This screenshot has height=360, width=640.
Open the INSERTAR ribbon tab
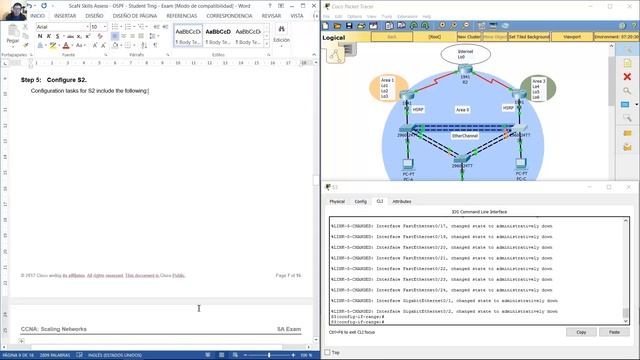(x=65, y=16)
